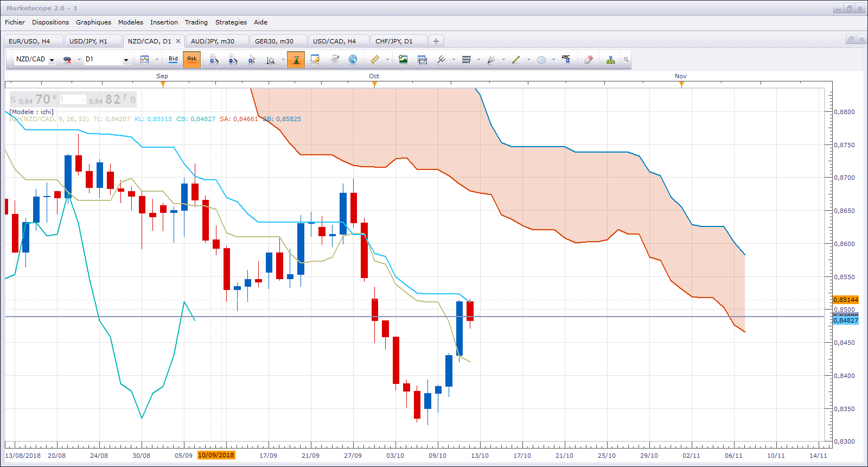Image resolution: width=868 pixels, height=467 pixels.
Task: Toggle the orange auto-scale vertical button
Action: [296, 60]
